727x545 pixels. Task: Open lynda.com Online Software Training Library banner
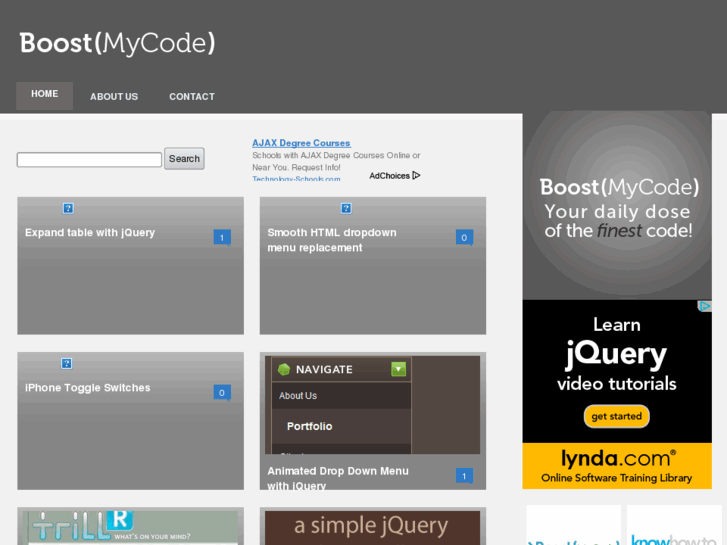coord(617,466)
